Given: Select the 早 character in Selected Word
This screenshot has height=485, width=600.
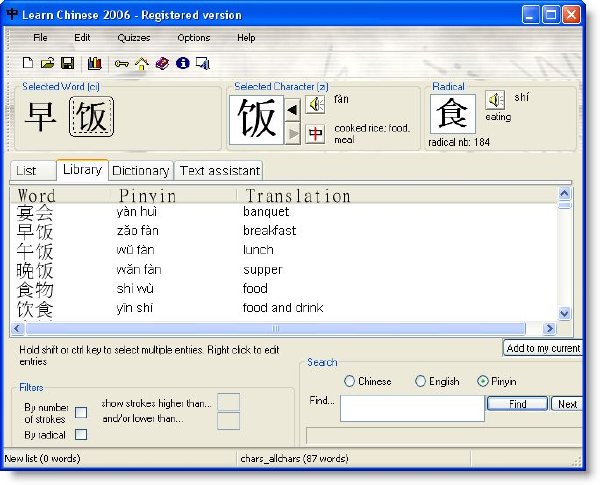Looking at the screenshot, I should coord(41,117).
